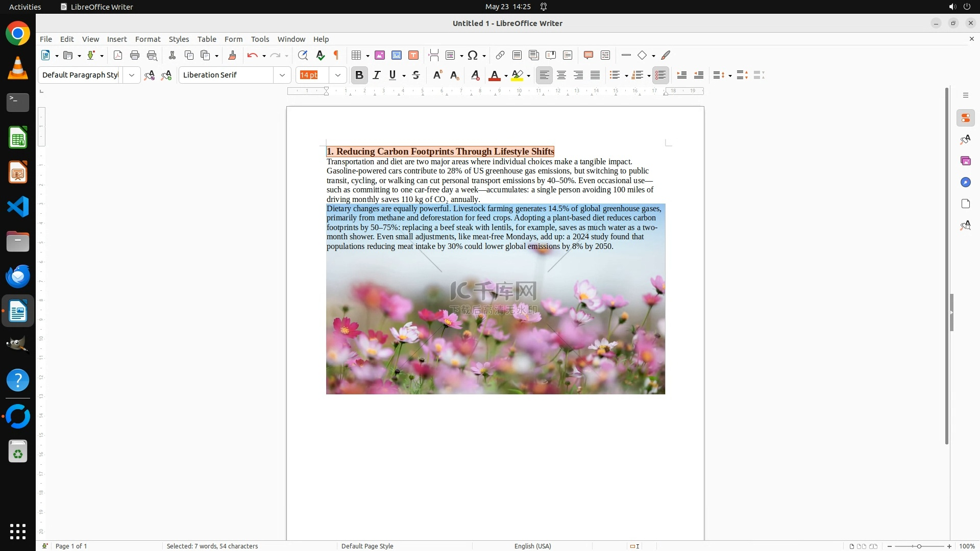Open the Gallery panel in the sidebar

click(x=965, y=161)
